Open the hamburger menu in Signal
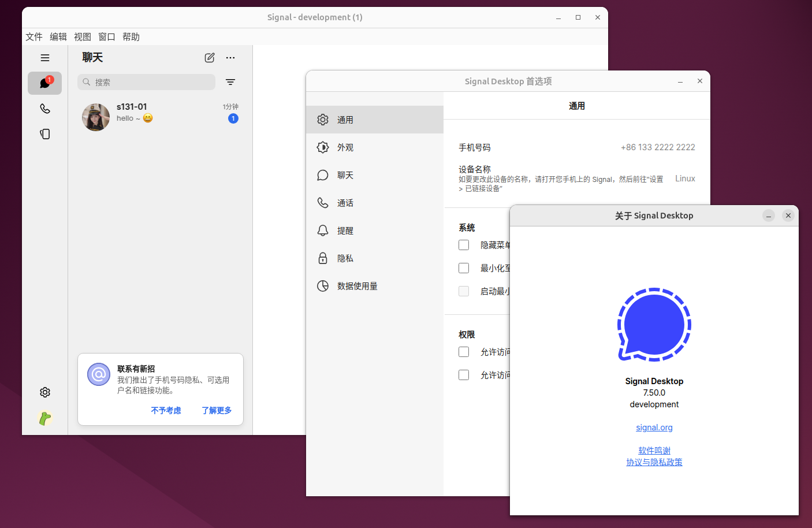Image resolution: width=812 pixels, height=528 pixels. click(45, 57)
